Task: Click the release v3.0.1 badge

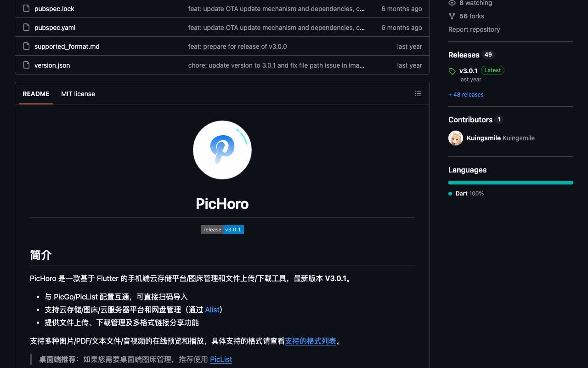Action: pyautogui.click(x=222, y=230)
